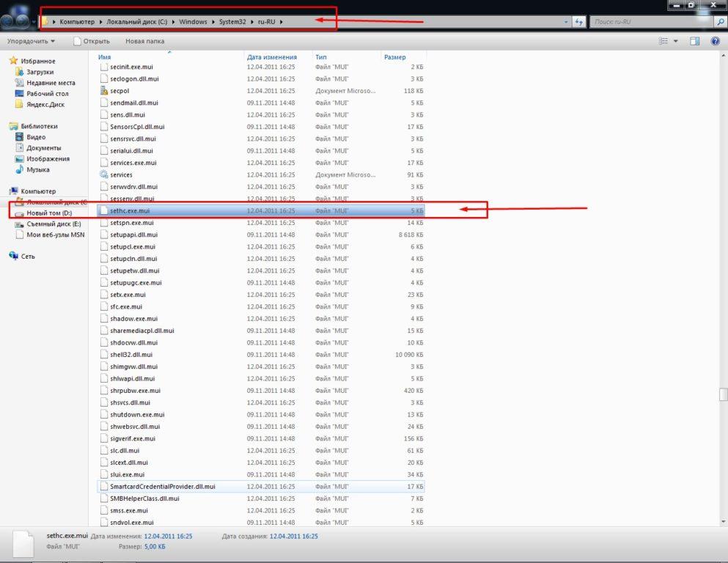Select the file sharemediacpl.dll.mui

(x=261, y=331)
